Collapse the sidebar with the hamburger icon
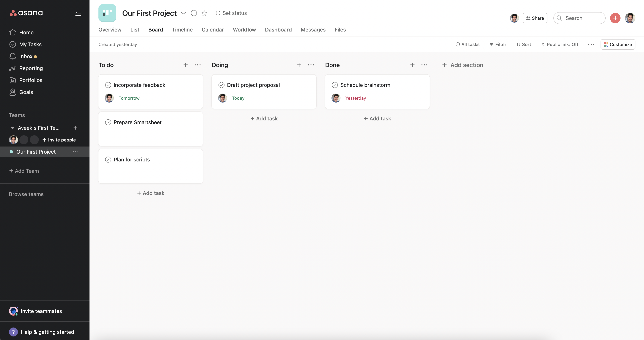Viewport: 644px width, 340px height. pyautogui.click(x=78, y=13)
